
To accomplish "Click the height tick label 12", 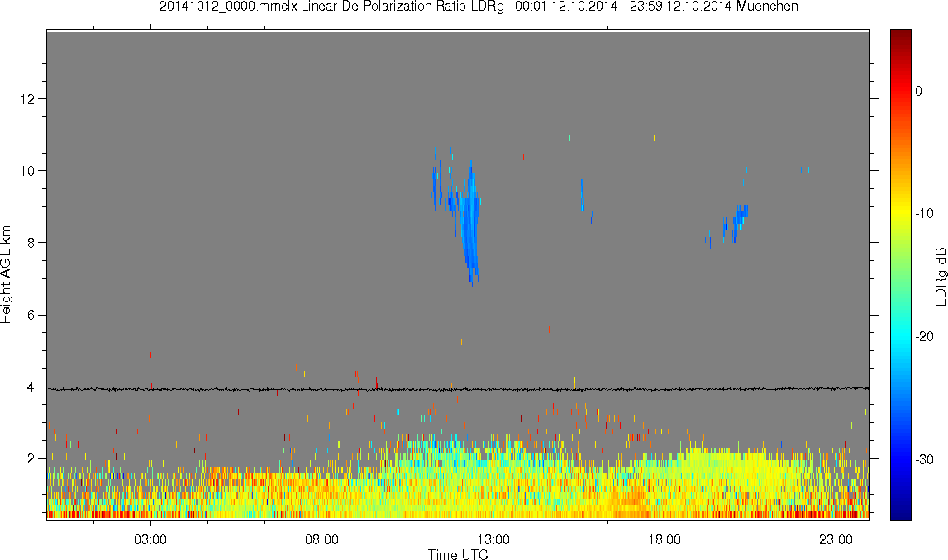I will coord(26,98).
